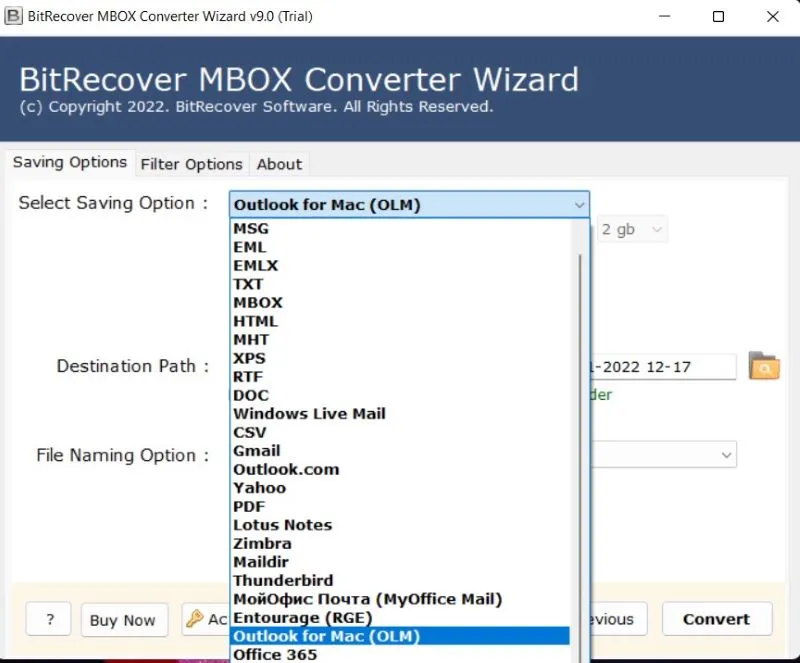Minimize the BitRecover window
The height and width of the screenshot is (663, 800).
664,16
